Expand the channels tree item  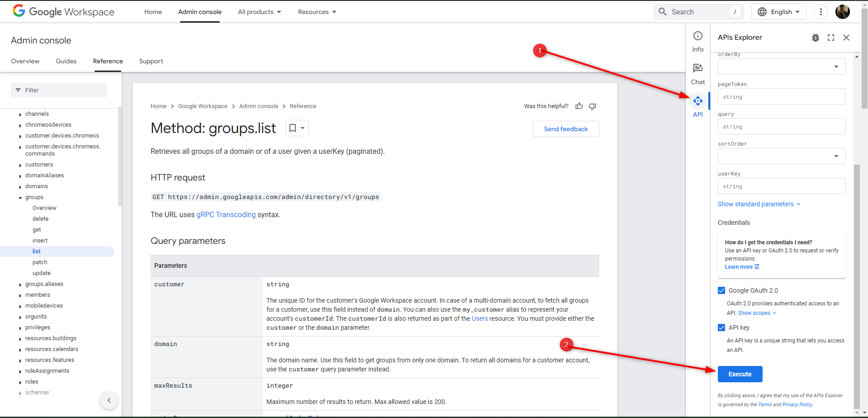(20, 114)
